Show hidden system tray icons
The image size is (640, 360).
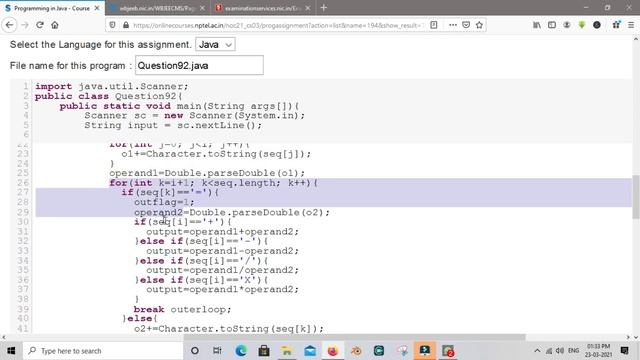[537, 351]
